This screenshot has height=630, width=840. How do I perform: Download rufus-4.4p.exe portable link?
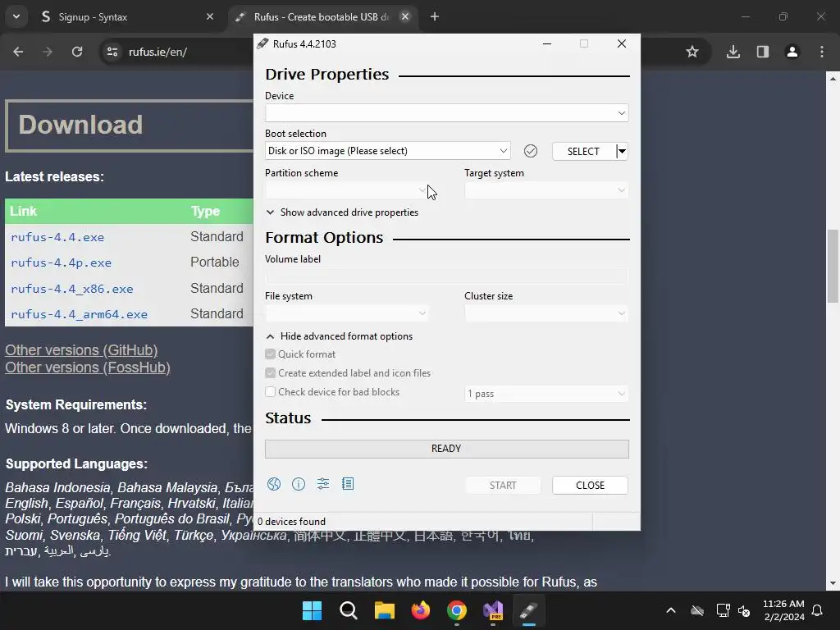coord(61,263)
